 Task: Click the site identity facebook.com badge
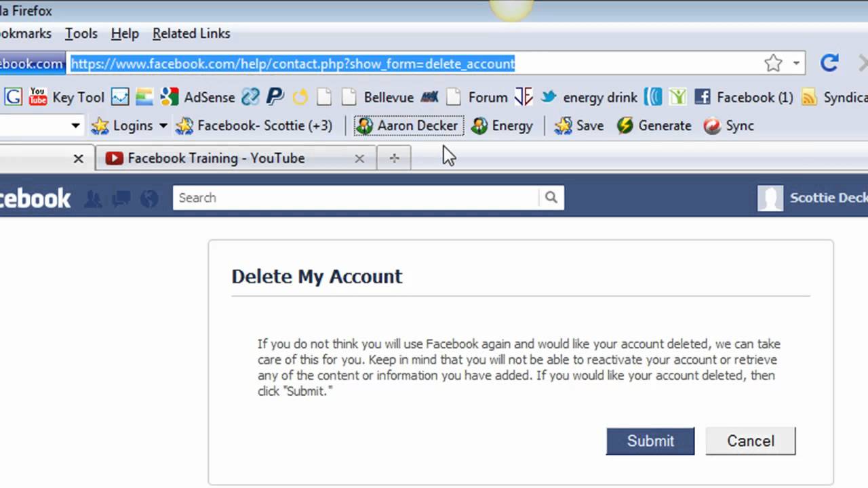pyautogui.click(x=33, y=64)
